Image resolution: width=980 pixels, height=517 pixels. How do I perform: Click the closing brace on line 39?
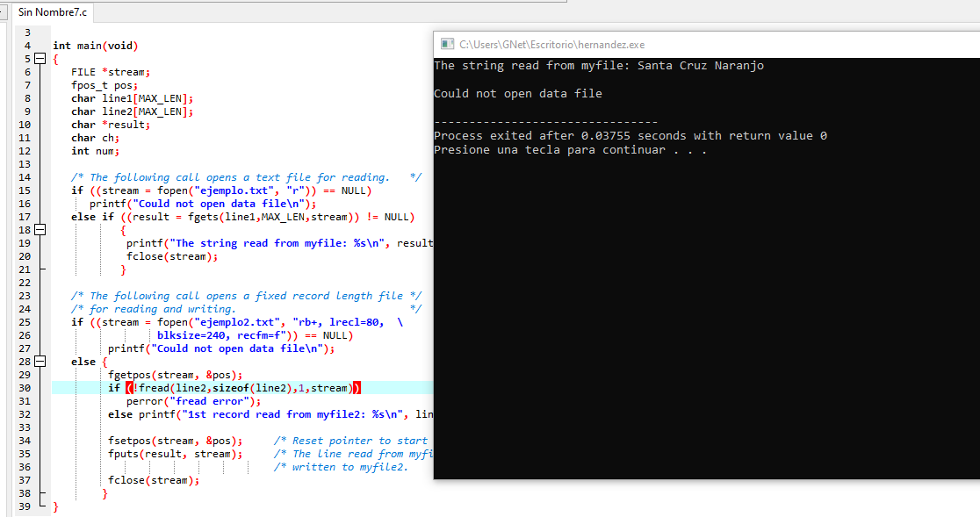tap(55, 506)
